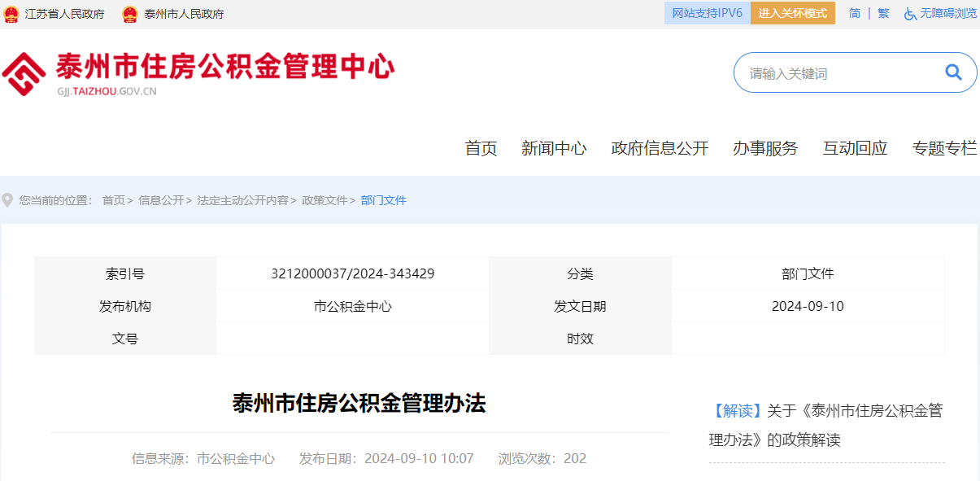Go to 政策文件 in breadcrumb
This screenshot has height=481, width=980.
click(x=324, y=200)
